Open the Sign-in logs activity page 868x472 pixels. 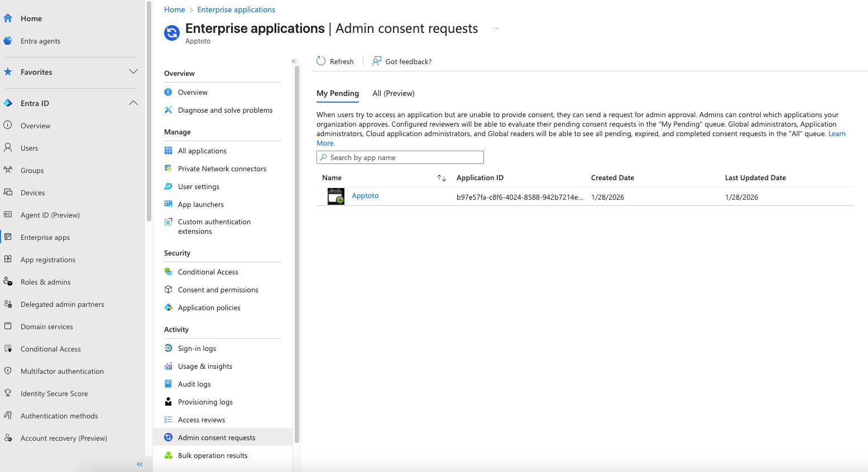point(197,348)
